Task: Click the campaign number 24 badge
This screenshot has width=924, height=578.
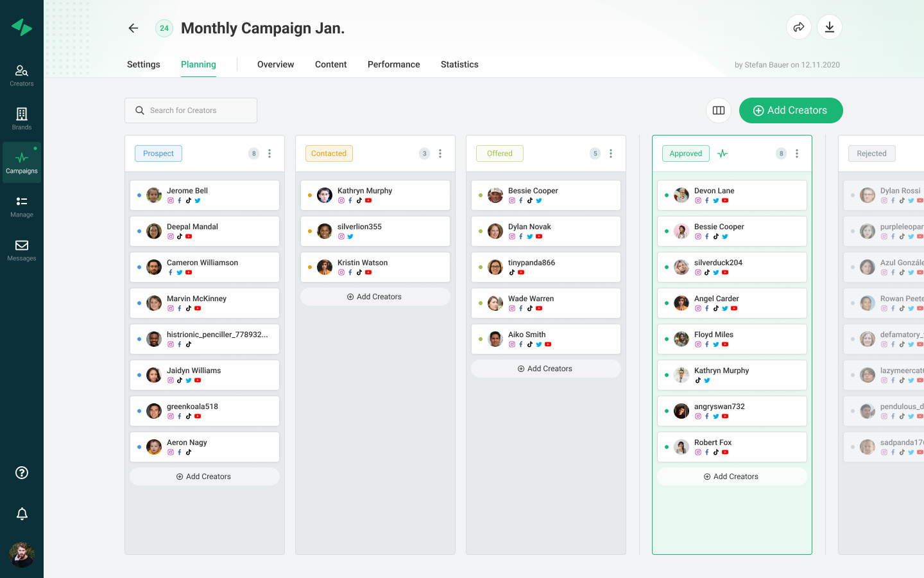Action: pos(164,28)
